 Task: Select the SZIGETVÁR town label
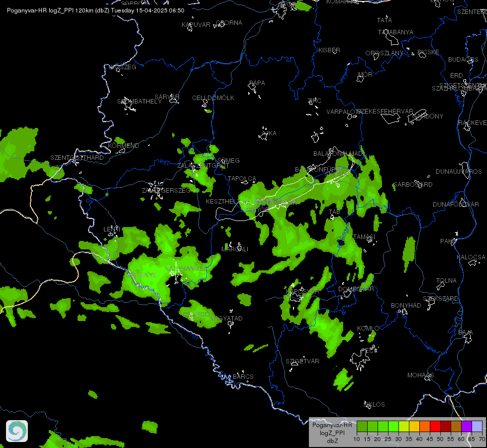click(x=302, y=361)
